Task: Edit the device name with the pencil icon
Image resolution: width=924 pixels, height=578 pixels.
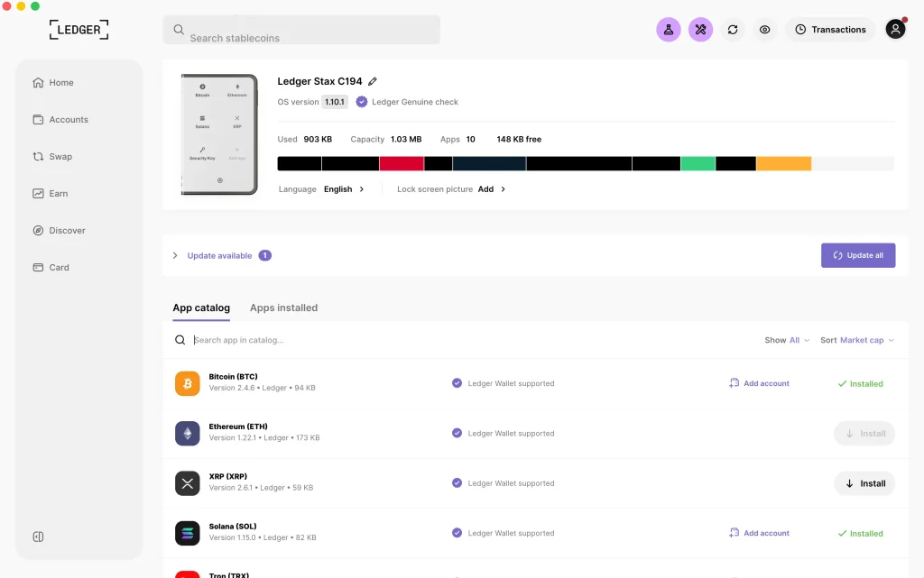Action: 373,81
